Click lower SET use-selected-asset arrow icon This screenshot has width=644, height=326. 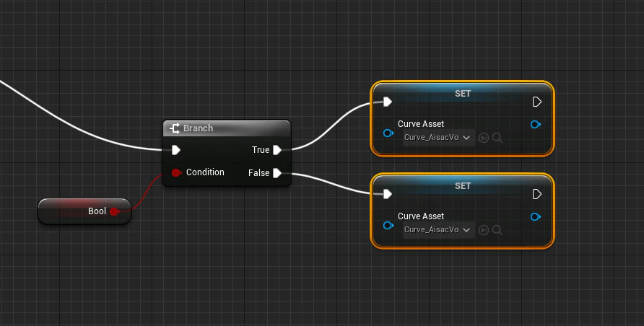(x=484, y=230)
